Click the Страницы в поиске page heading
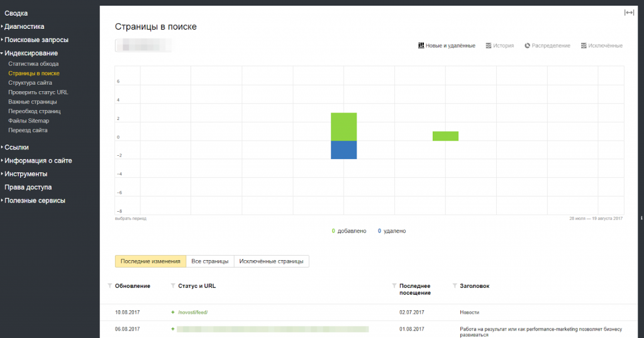This screenshot has width=644, height=338. pos(156,26)
